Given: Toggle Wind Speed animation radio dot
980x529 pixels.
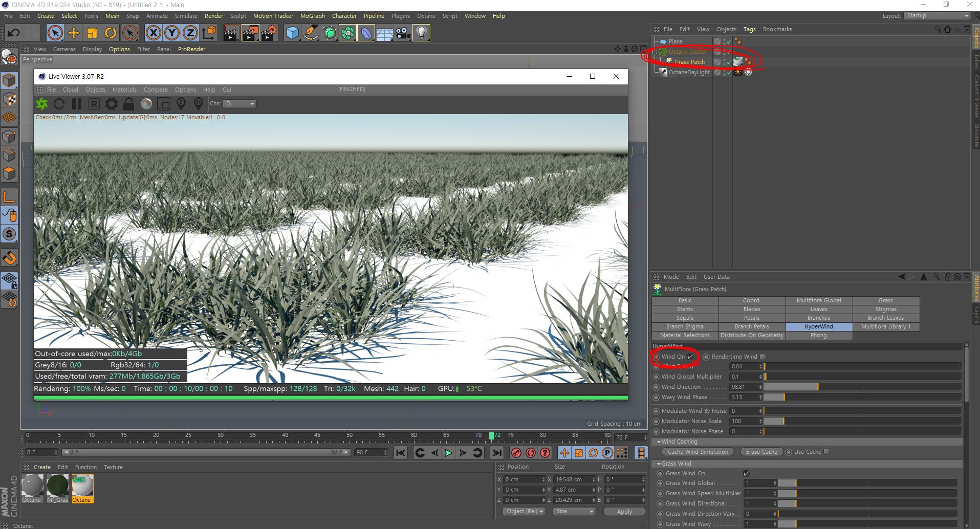Looking at the screenshot, I should [x=656, y=366].
